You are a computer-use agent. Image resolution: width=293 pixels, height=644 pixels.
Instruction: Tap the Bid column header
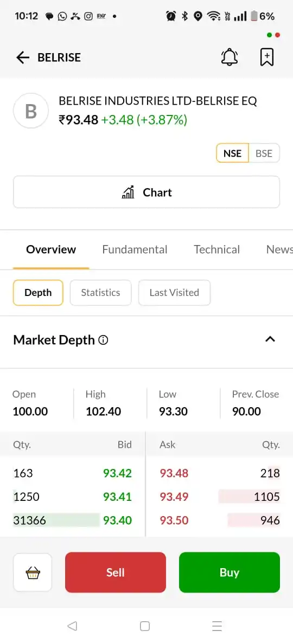[125, 445]
